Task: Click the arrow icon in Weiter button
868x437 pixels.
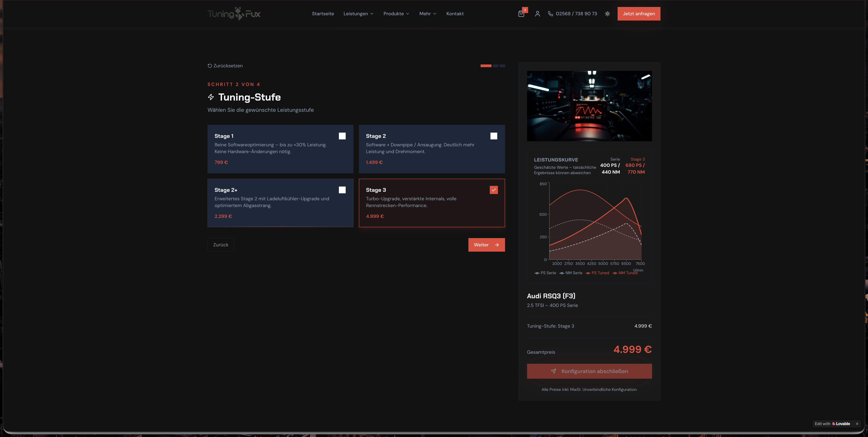Action: point(497,245)
